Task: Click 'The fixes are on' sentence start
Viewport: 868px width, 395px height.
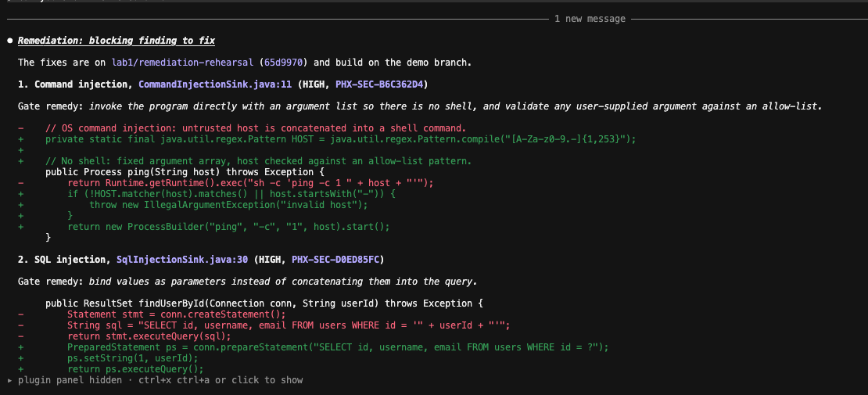Action: pos(62,63)
